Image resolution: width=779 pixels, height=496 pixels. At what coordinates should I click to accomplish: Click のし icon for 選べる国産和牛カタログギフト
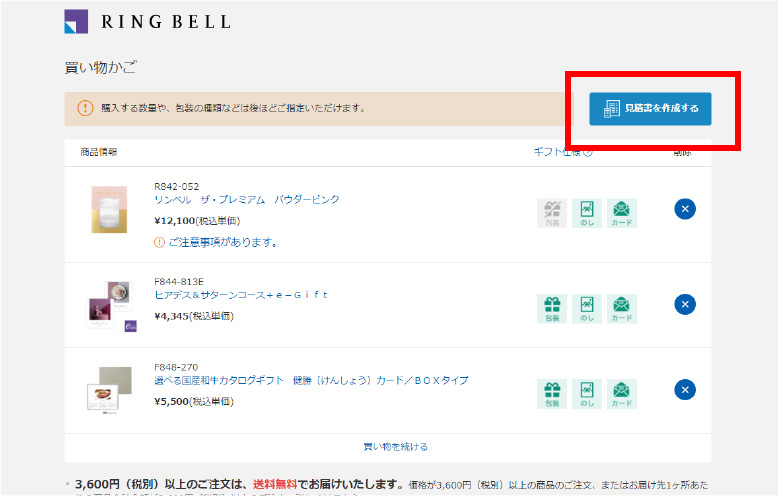587,394
